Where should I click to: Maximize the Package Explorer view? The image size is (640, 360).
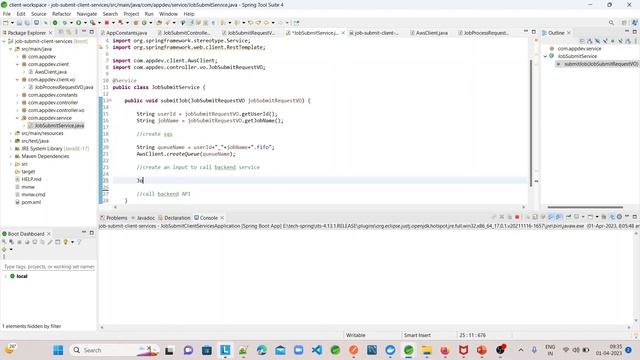click(x=92, y=32)
